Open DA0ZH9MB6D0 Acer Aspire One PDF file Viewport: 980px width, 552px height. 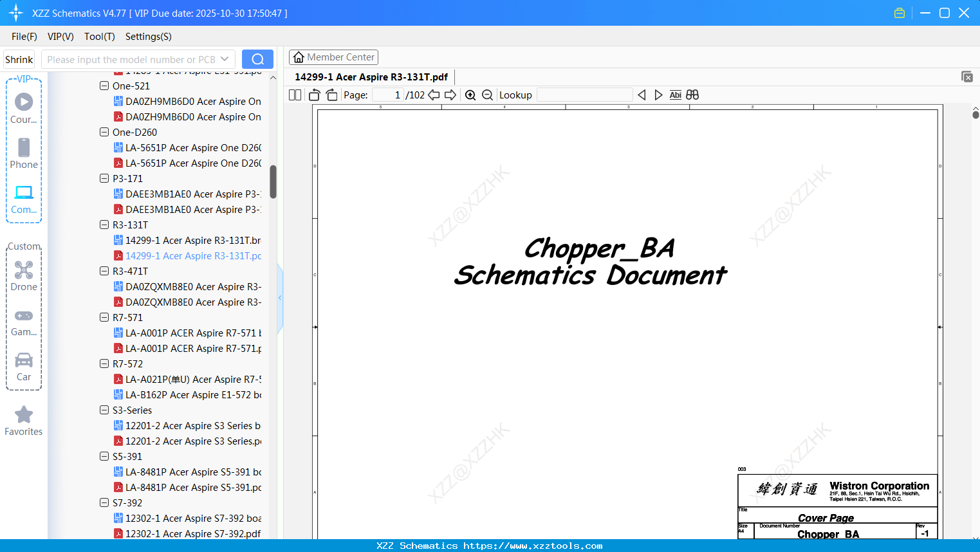coord(188,116)
